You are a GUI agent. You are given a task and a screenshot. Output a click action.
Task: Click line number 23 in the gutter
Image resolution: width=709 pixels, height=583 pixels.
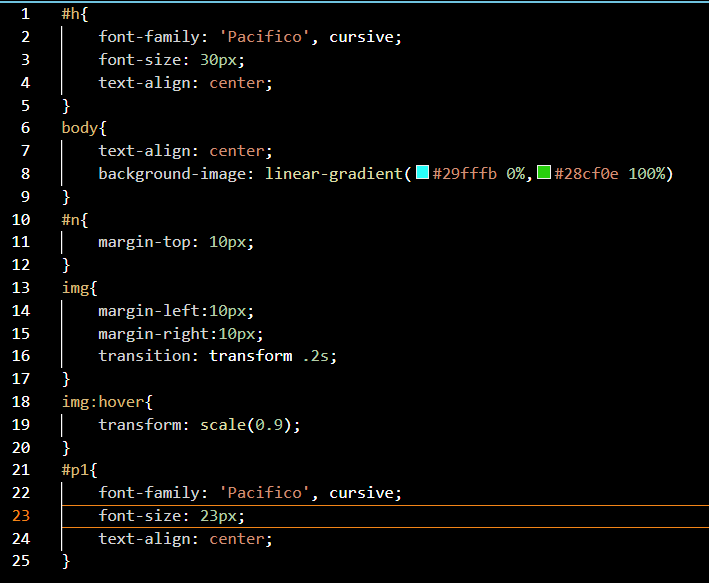tap(21, 516)
